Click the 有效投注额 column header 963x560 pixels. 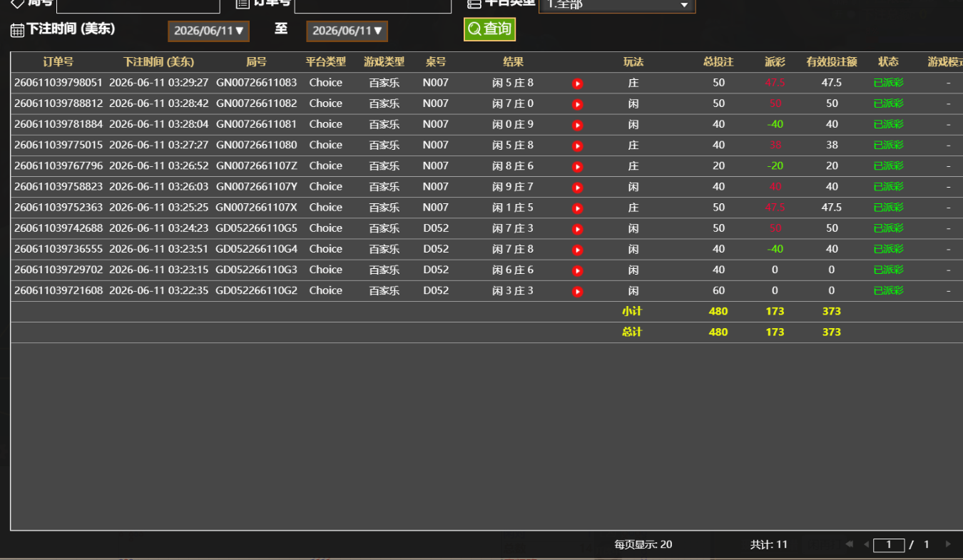coord(832,62)
